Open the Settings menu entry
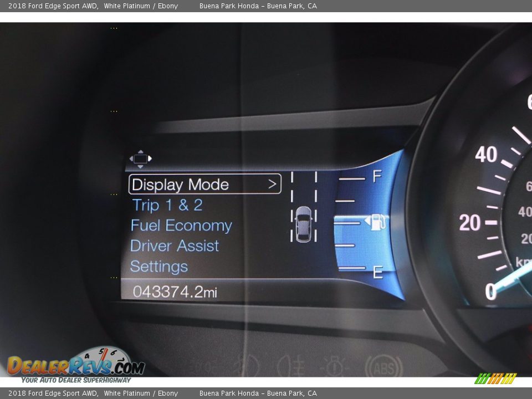Image resolution: width=532 pixels, height=399 pixels. click(x=159, y=267)
